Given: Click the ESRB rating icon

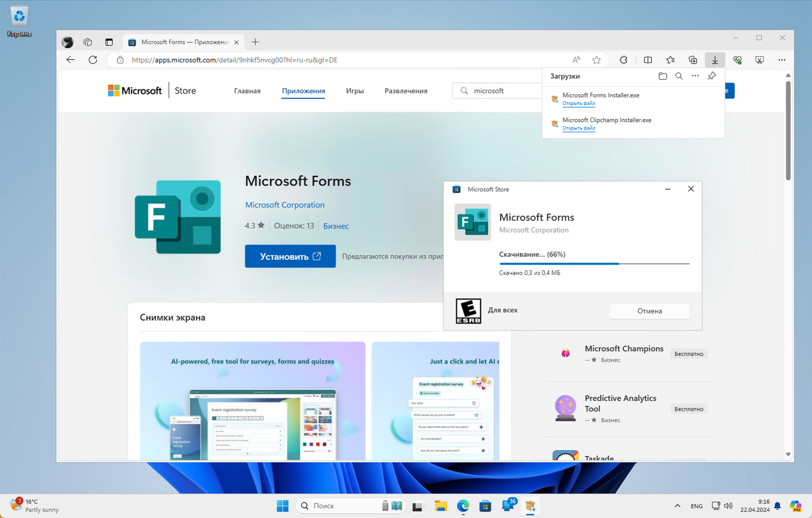Looking at the screenshot, I should (468, 311).
